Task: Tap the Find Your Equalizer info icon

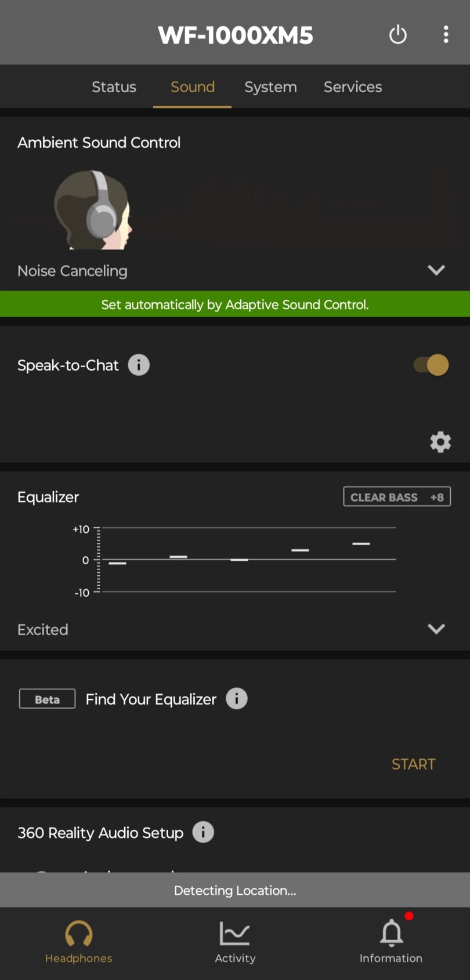Action: point(237,699)
